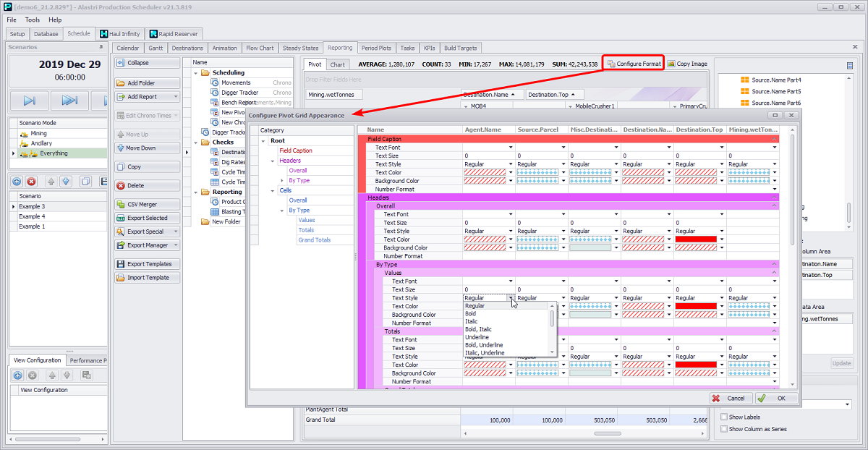Click the Configure Format button
This screenshot has height=450, width=868.
coord(634,64)
